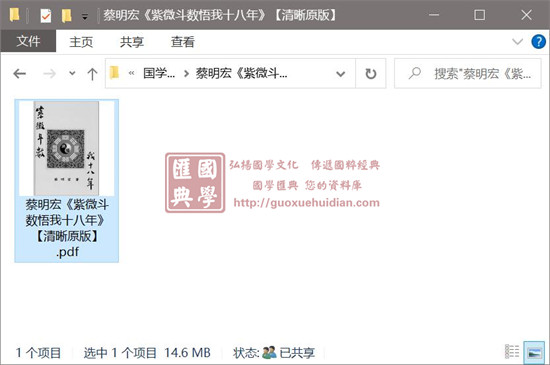Switch to the 主页 ribbon tab

coord(81,42)
